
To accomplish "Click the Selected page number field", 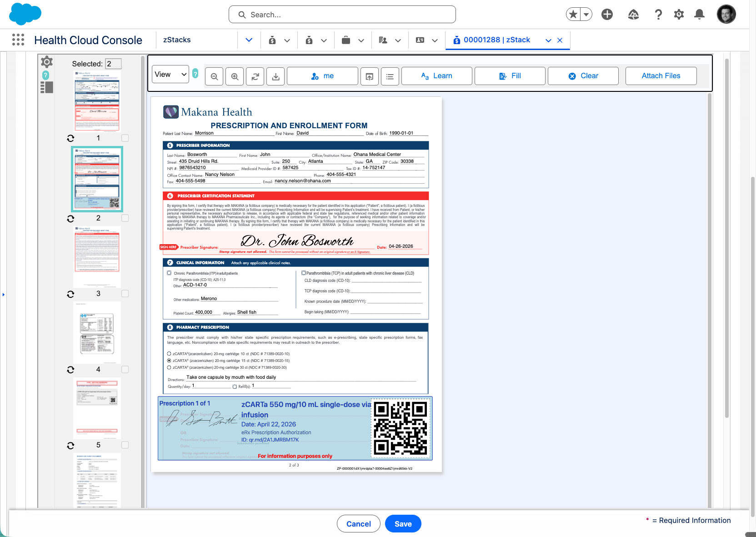I will click(x=113, y=64).
